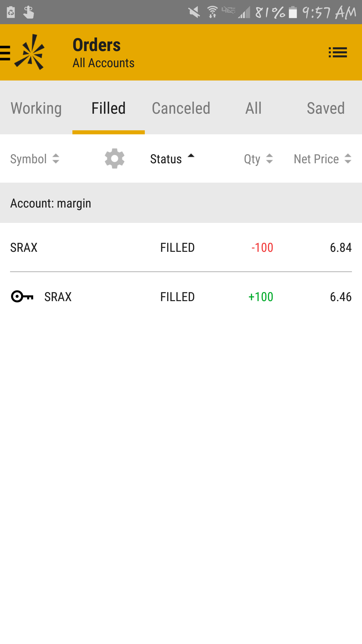Viewport: 362px width, 644px height.
Task: Switch to the Working tab
Action: [36, 108]
